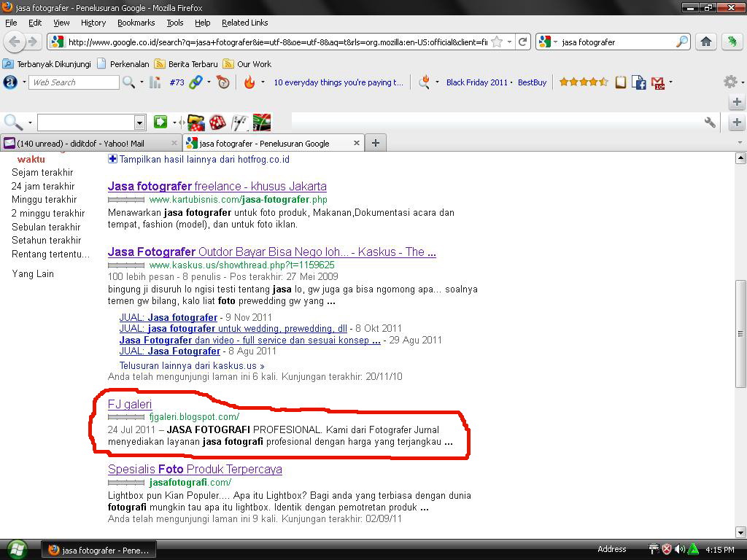Open the star rating reviews

pos(584,82)
